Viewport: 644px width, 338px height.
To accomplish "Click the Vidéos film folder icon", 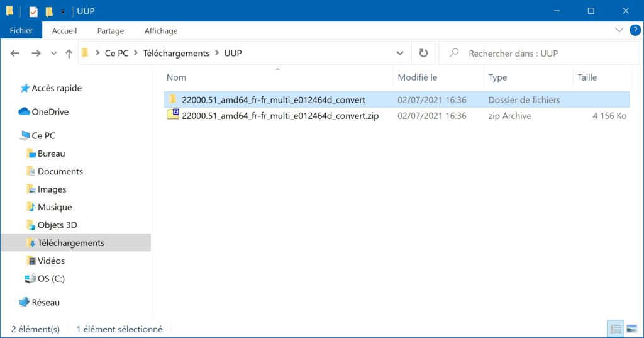I will 31,261.
